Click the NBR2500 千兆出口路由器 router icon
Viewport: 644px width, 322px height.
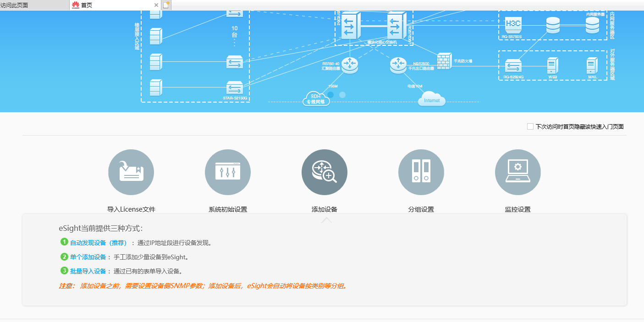point(398,65)
